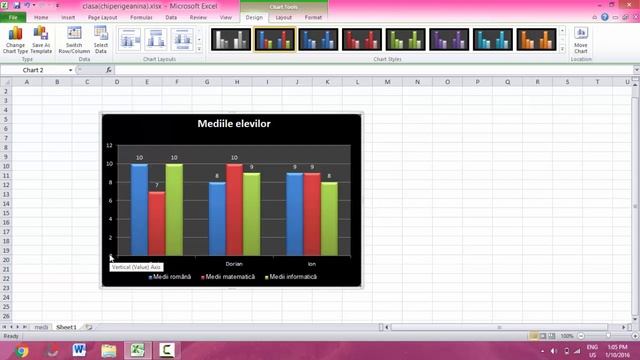Select the chart title Mediile elevilor
Viewport: 640px width, 360px height.
[234, 124]
